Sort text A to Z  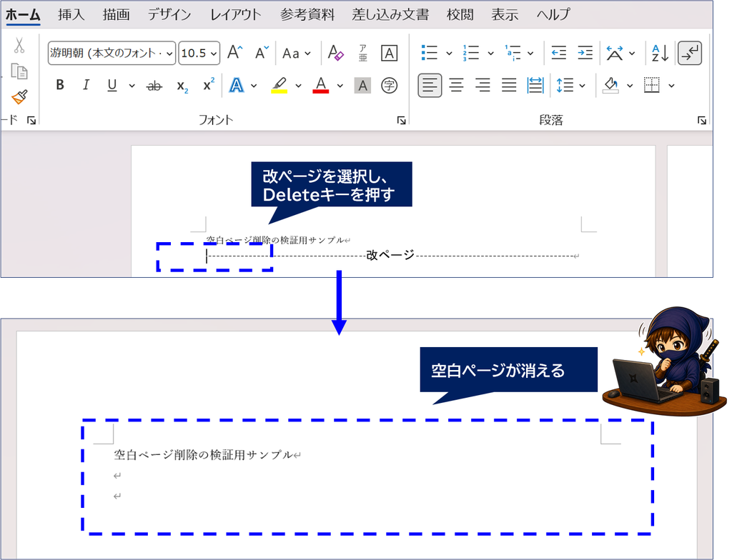click(660, 53)
